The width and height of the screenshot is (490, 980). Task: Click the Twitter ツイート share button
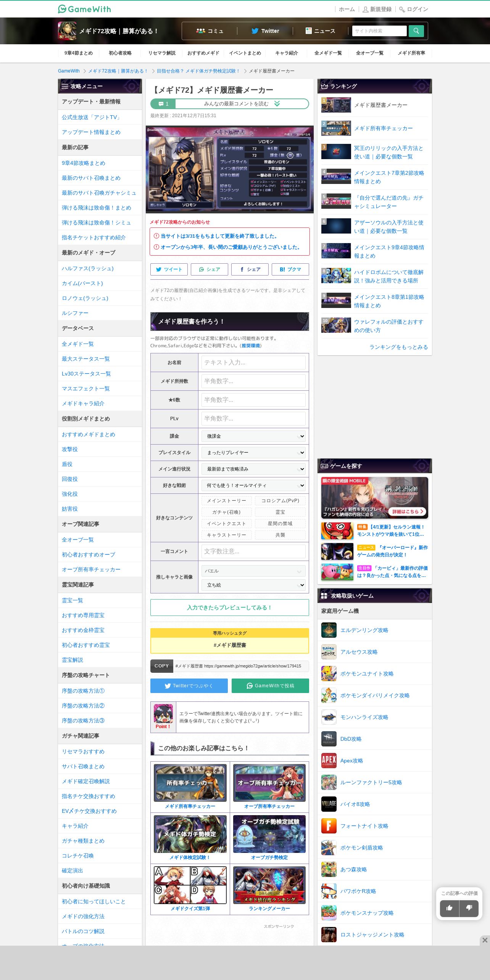169,269
